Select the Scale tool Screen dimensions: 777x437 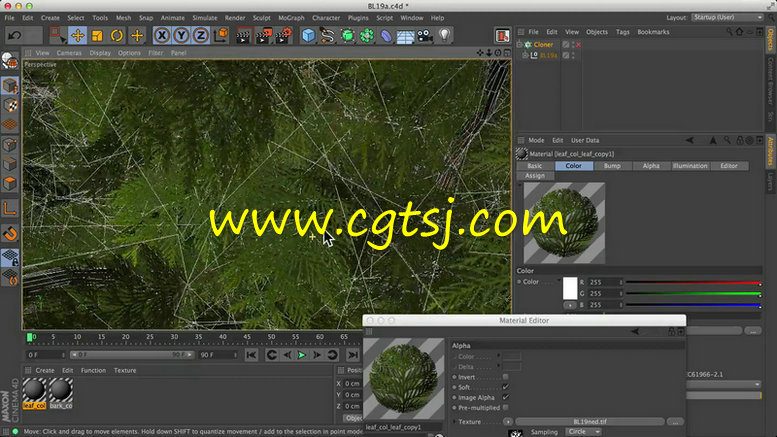[97, 36]
